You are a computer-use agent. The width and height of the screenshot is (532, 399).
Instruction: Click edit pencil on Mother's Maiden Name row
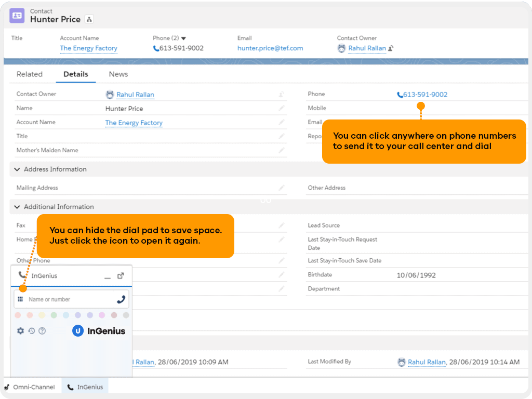(281, 150)
